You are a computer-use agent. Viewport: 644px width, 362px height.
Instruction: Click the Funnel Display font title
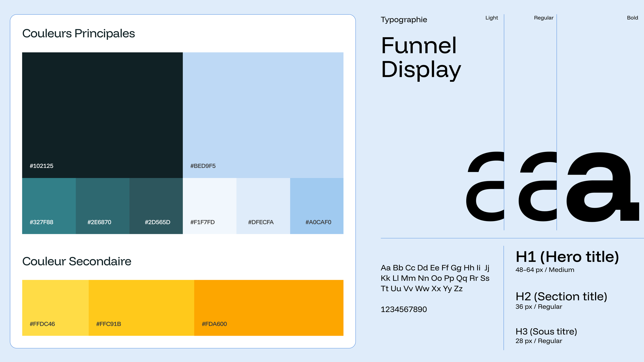(421, 58)
